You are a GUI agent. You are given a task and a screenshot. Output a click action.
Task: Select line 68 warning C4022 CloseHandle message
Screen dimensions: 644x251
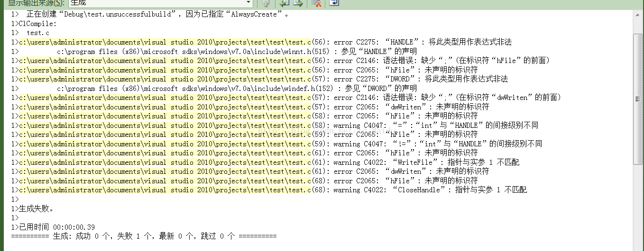269,190
